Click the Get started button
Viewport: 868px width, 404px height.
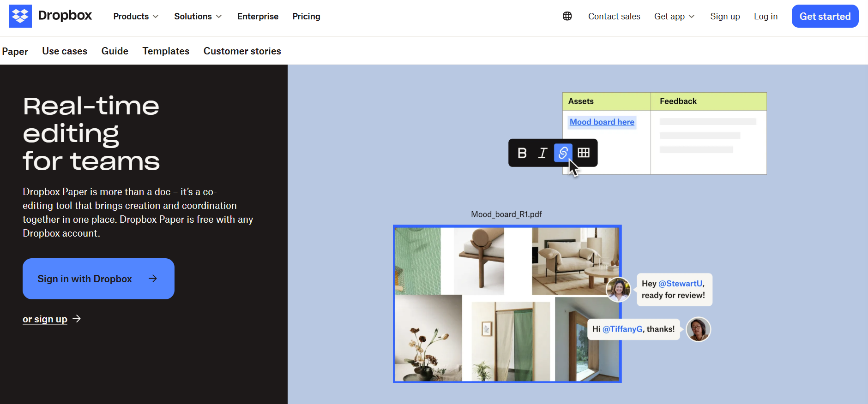tap(825, 16)
